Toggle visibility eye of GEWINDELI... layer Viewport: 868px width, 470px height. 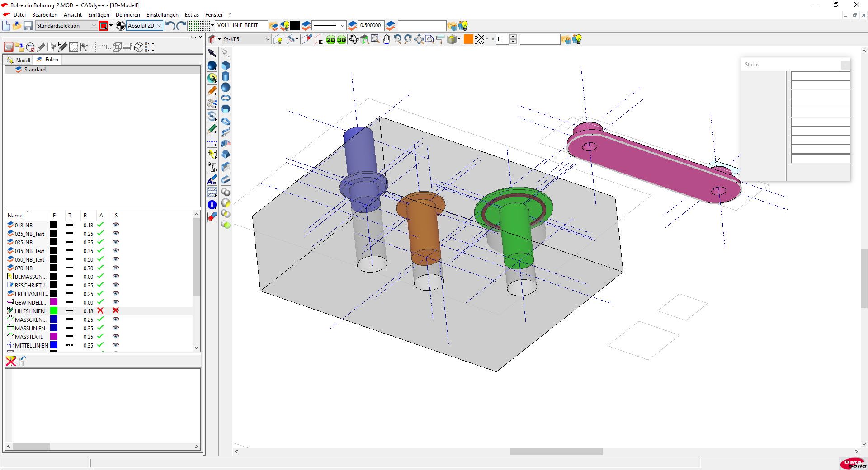click(x=116, y=302)
